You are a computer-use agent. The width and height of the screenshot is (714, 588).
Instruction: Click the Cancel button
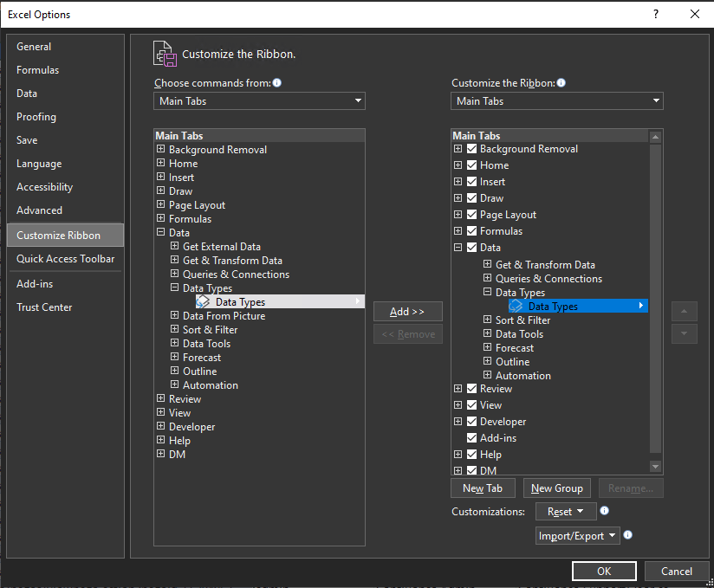point(677,572)
